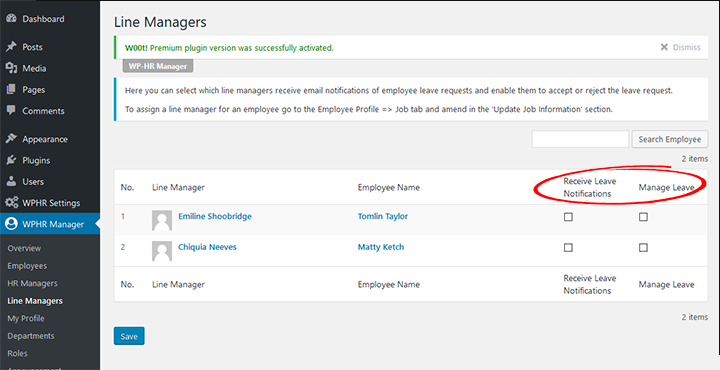
Task: Open WPHR Settings in sidebar
Action: (x=50, y=202)
